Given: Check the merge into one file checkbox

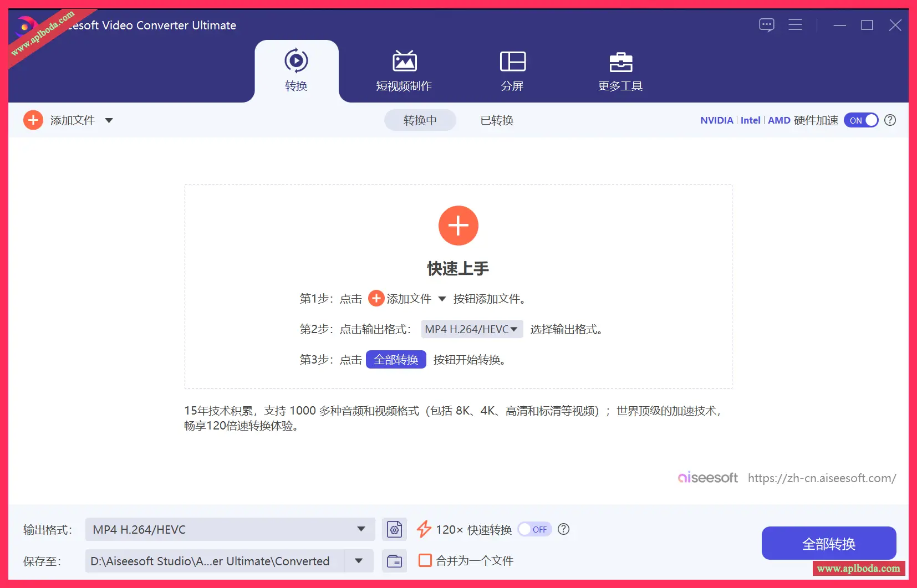Looking at the screenshot, I should tap(425, 560).
